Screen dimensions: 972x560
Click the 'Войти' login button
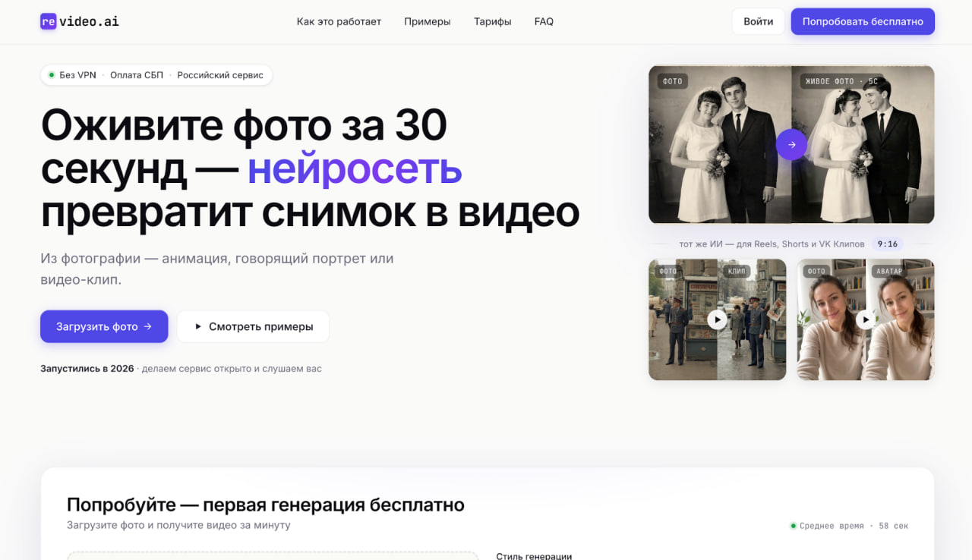758,21
